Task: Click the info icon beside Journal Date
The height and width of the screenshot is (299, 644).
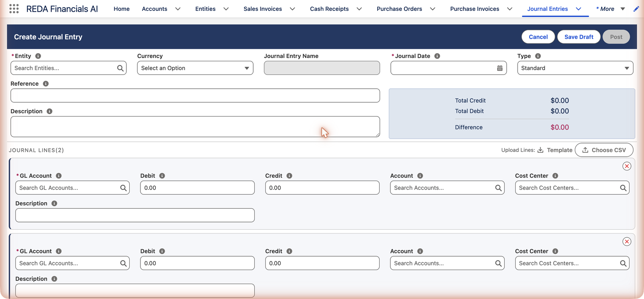Action: tap(437, 56)
